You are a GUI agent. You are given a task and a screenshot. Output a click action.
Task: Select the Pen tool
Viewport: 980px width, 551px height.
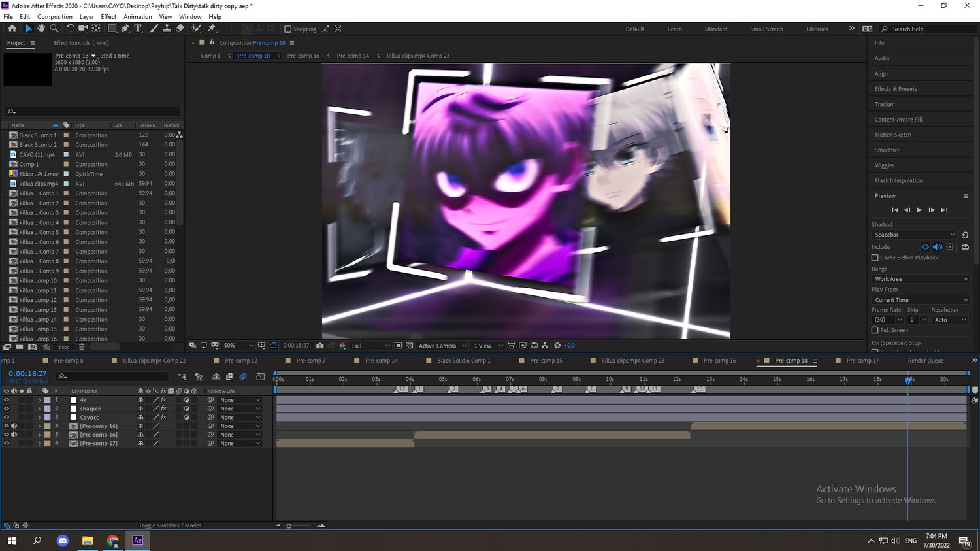click(x=125, y=29)
